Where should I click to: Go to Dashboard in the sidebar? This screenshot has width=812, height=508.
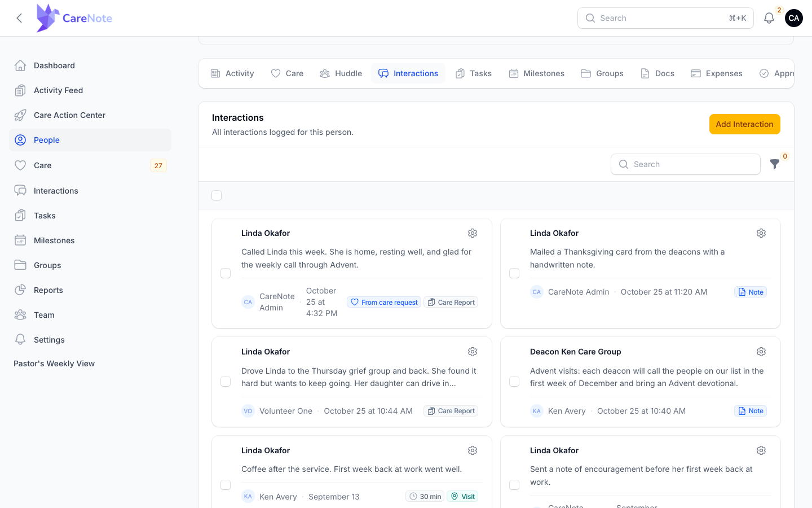coord(90,65)
